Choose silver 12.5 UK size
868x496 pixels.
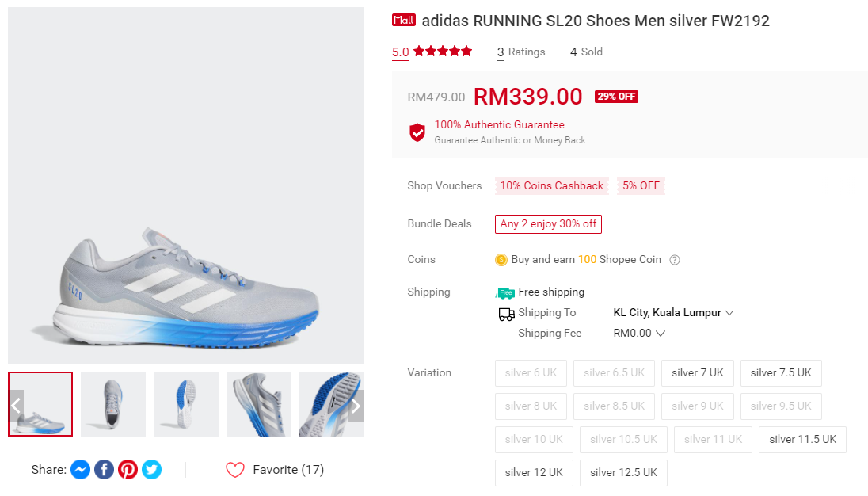pos(623,473)
